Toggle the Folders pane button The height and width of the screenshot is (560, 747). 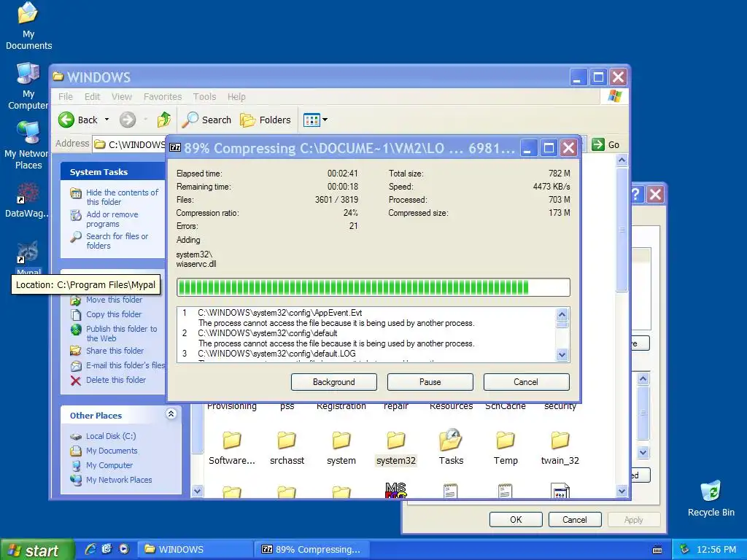266,120
